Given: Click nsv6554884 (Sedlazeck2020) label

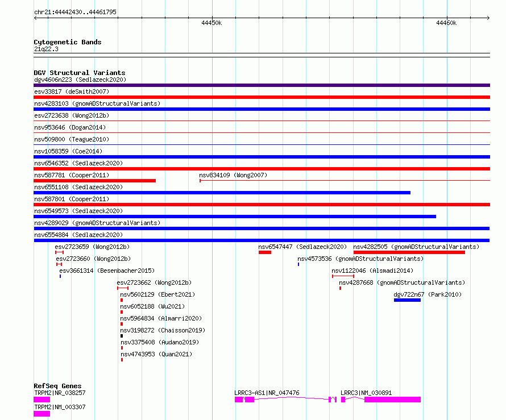Looking at the screenshot, I should 78,235.
